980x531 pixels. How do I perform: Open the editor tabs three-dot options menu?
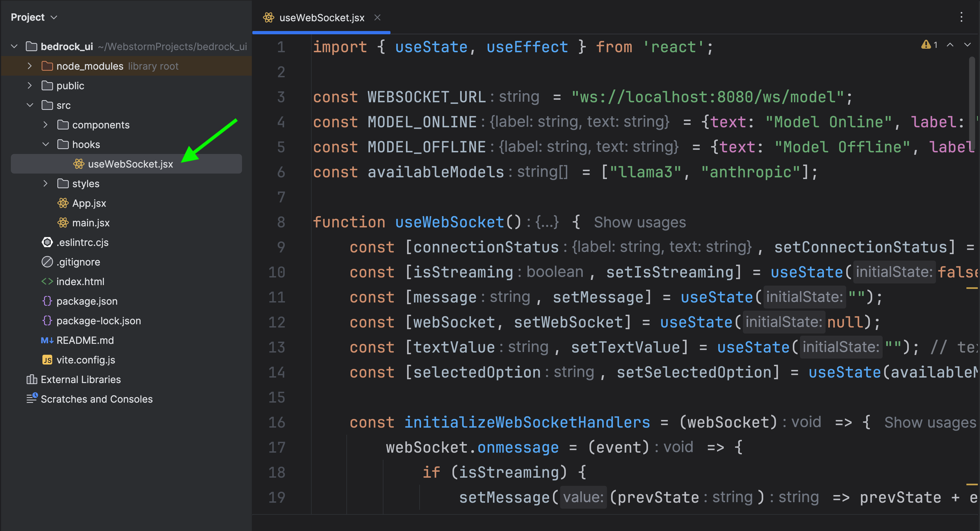pyautogui.click(x=961, y=17)
